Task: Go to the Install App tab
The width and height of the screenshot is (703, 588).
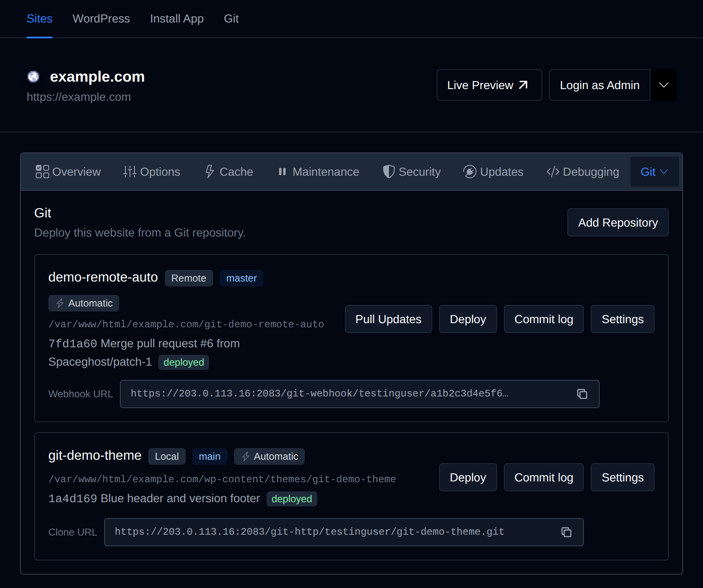Action: pos(177,19)
